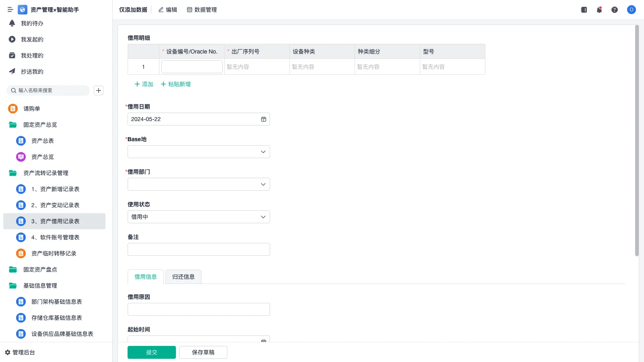The image size is (644, 362).
Task: Open 数据管理 table toolbar item
Action: pyautogui.click(x=202, y=10)
